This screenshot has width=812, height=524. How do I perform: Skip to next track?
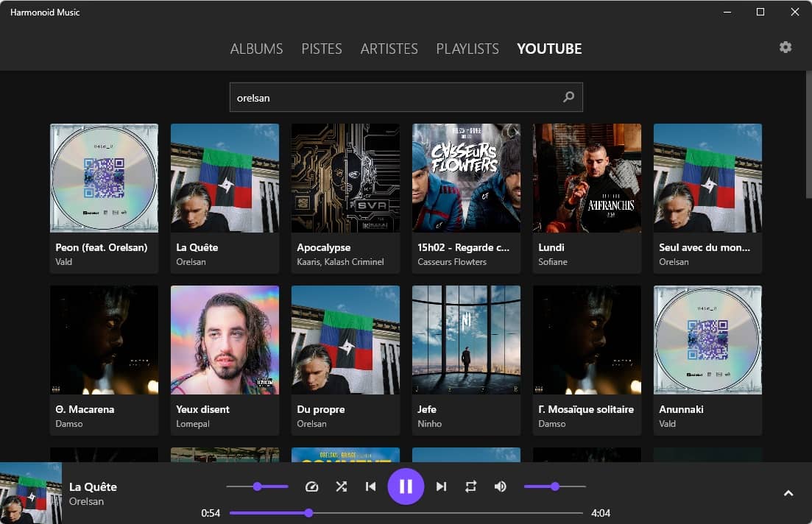point(441,486)
